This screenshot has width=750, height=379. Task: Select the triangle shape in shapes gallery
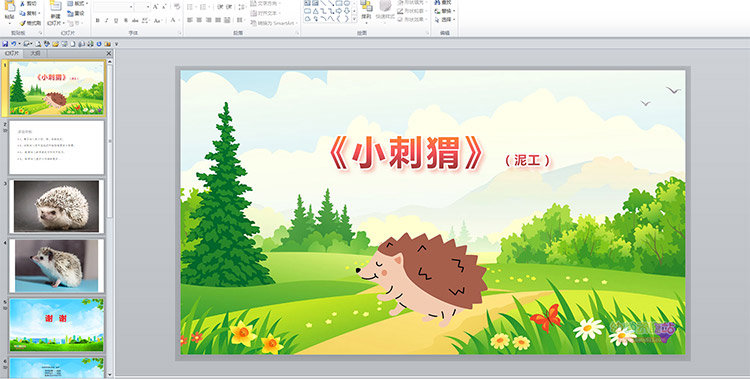315,11
